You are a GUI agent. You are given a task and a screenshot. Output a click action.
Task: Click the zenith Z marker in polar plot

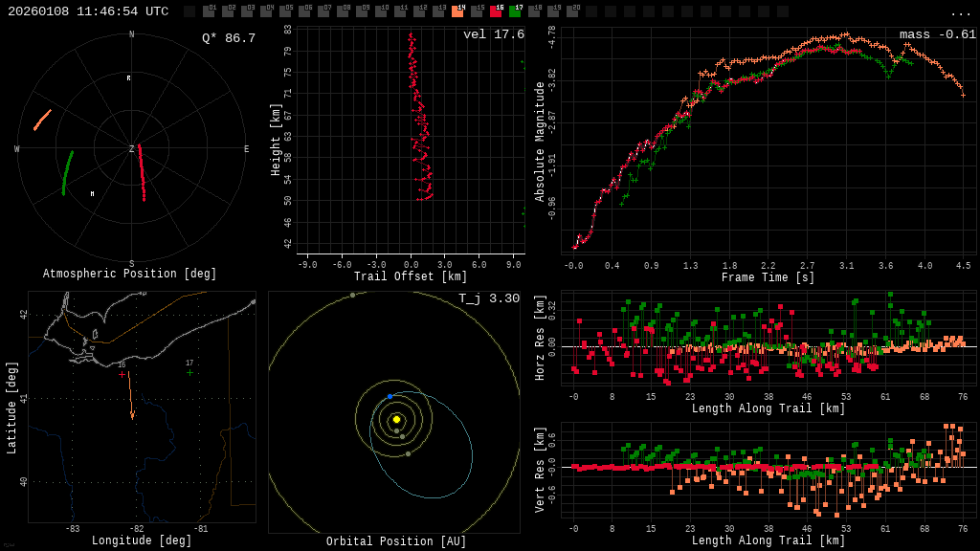coord(132,149)
